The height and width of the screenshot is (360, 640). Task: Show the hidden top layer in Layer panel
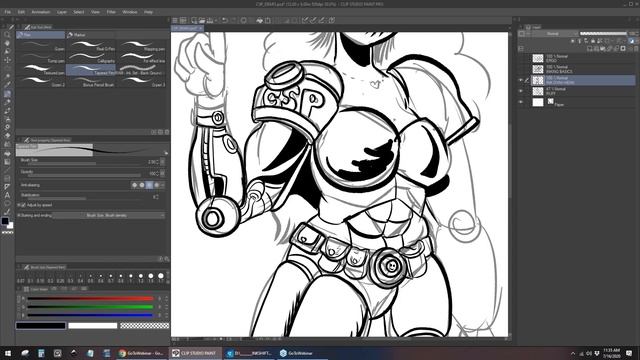click(520, 58)
